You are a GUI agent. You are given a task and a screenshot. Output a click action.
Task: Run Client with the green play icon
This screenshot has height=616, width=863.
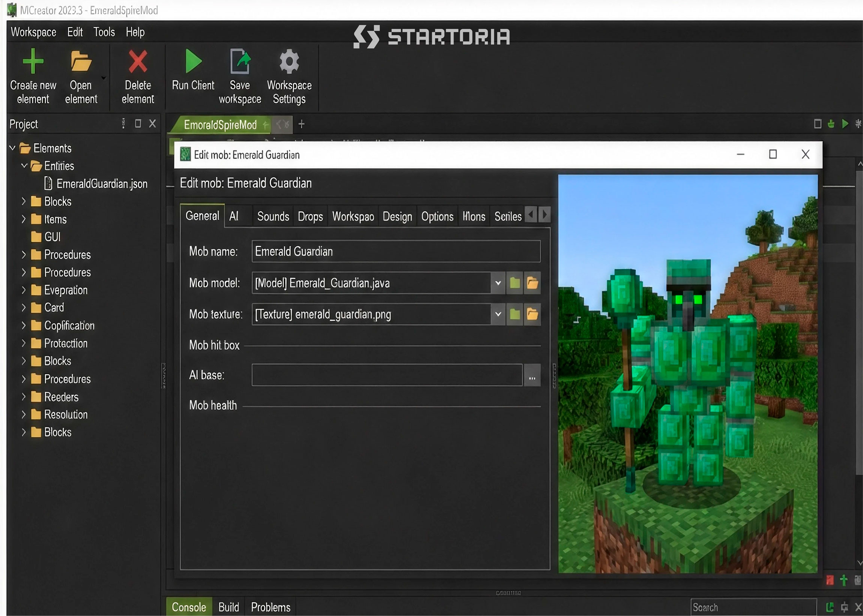pyautogui.click(x=194, y=61)
